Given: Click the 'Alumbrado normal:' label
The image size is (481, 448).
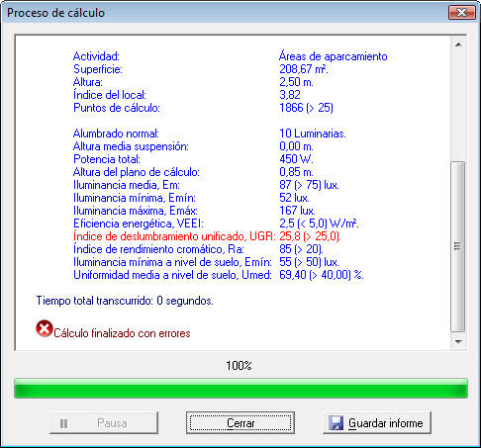Looking at the screenshot, I should (x=116, y=134).
